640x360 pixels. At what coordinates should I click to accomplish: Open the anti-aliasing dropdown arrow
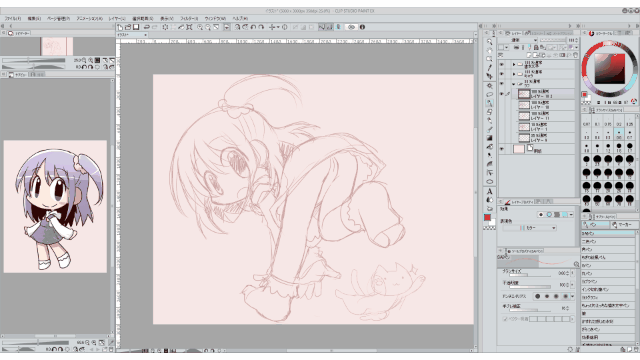(x=572, y=296)
